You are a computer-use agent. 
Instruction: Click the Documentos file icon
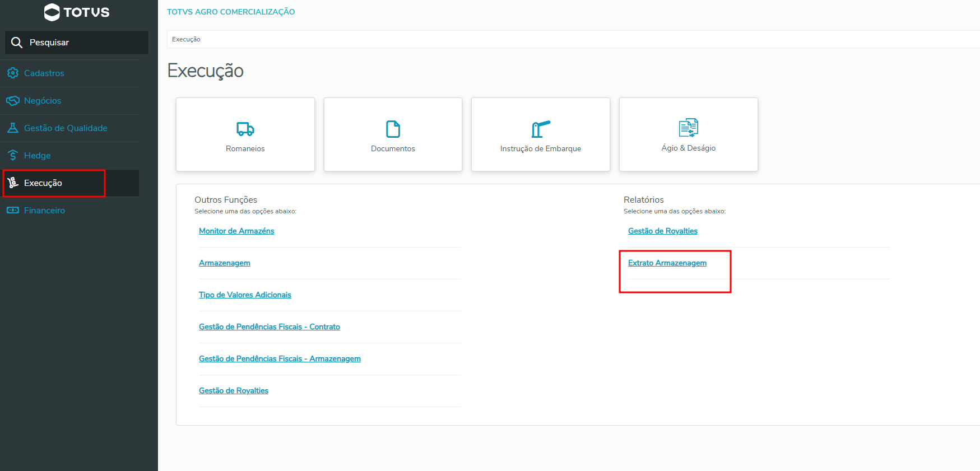tap(393, 129)
